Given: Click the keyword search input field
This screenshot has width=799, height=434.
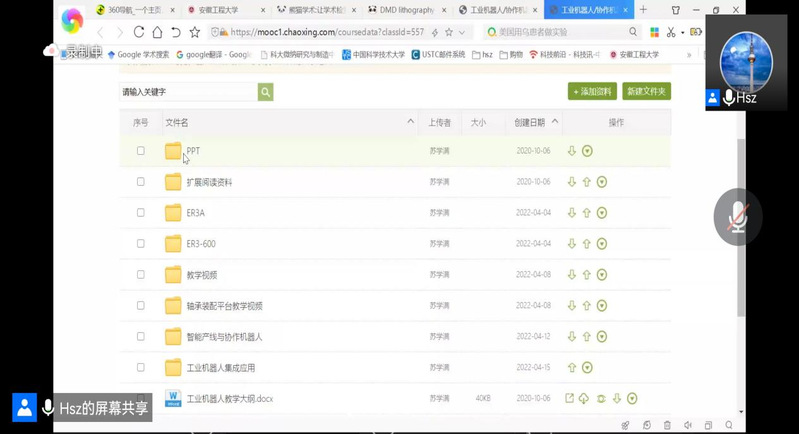Looking at the screenshot, I should tap(188, 92).
